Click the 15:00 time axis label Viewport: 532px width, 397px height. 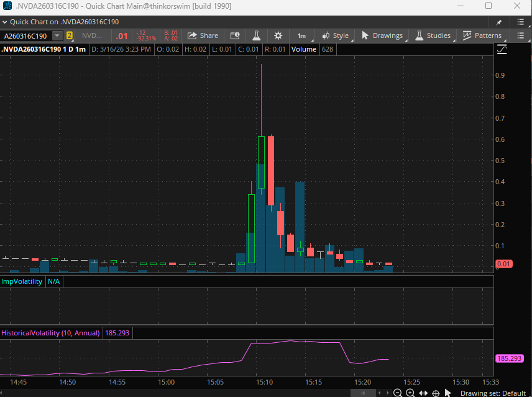tap(167, 382)
